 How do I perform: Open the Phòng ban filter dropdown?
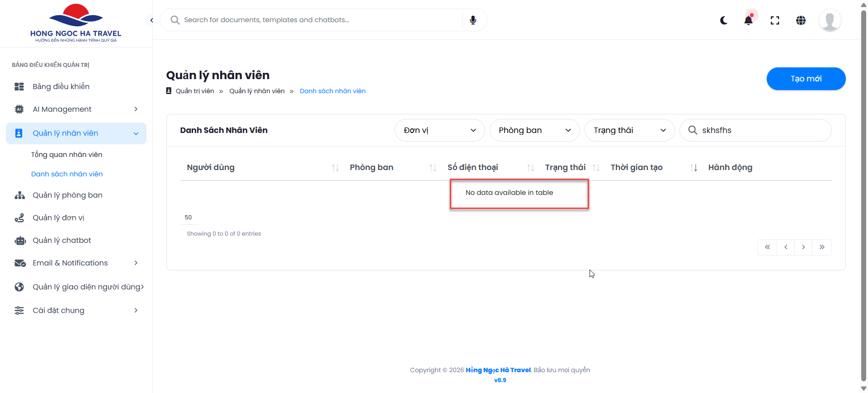(534, 130)
